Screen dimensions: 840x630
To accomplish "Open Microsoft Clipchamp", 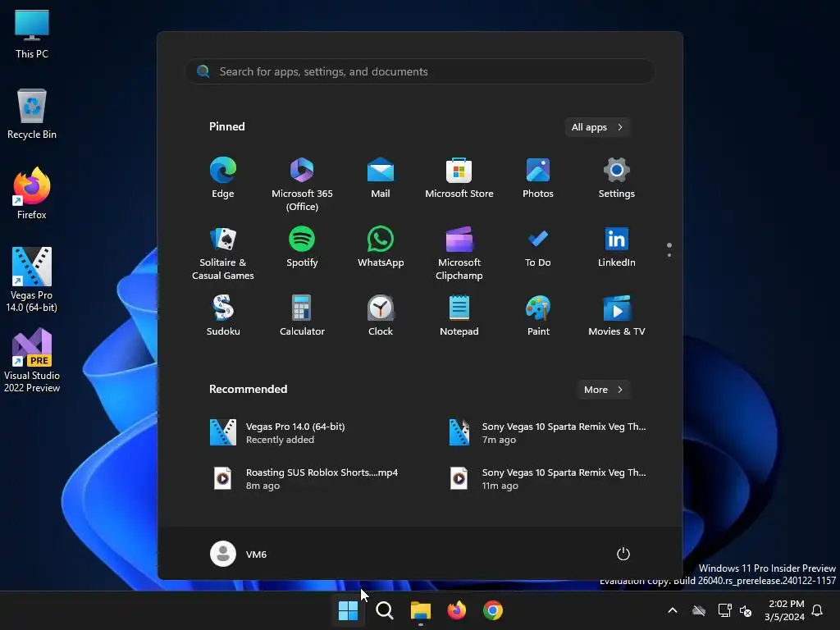I will pos(459,253).
